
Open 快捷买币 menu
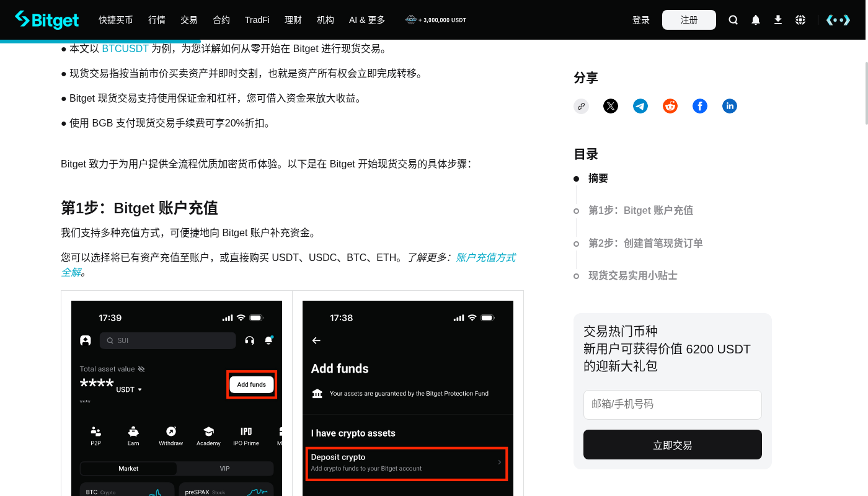click(x=116, y=20)
